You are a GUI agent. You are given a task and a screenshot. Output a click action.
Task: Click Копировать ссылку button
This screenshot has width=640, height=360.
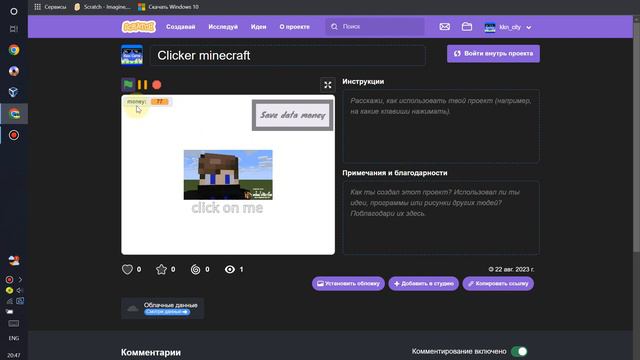(498, 284)
